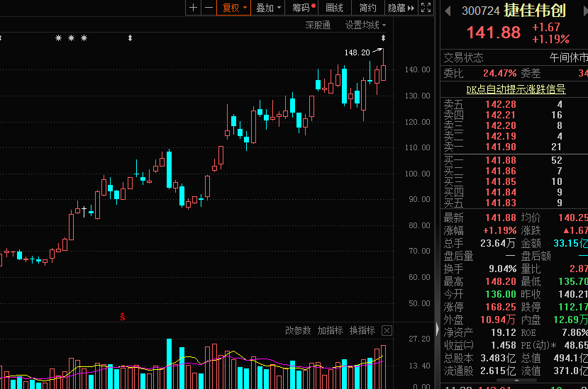Toggle full-screen chart expand icon
This screenshot has height=389, width=588.
tap(426, 8)
